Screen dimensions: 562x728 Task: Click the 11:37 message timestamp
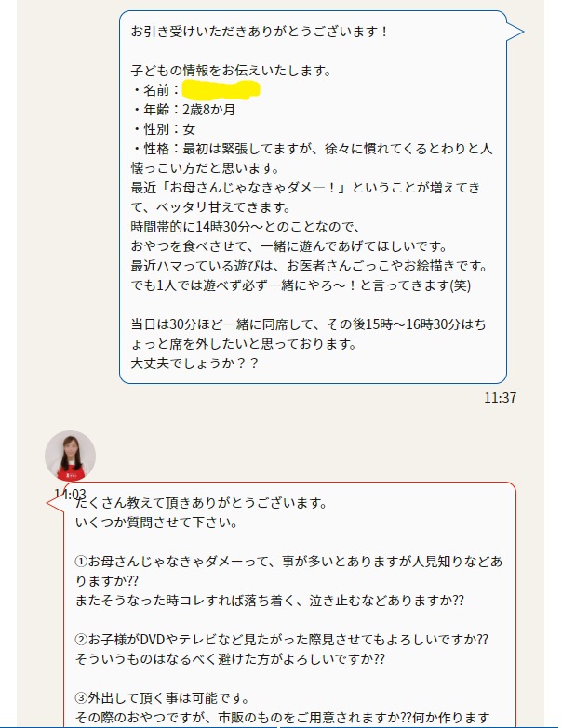coord(501,397)
